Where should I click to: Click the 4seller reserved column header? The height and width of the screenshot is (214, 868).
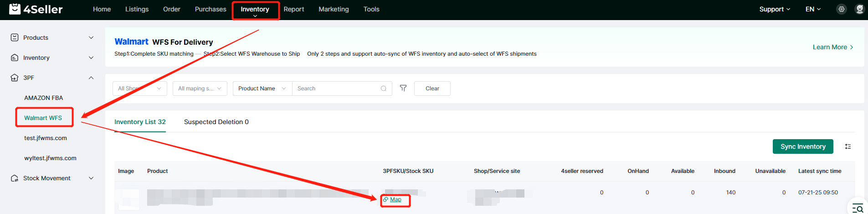[582, 171]
